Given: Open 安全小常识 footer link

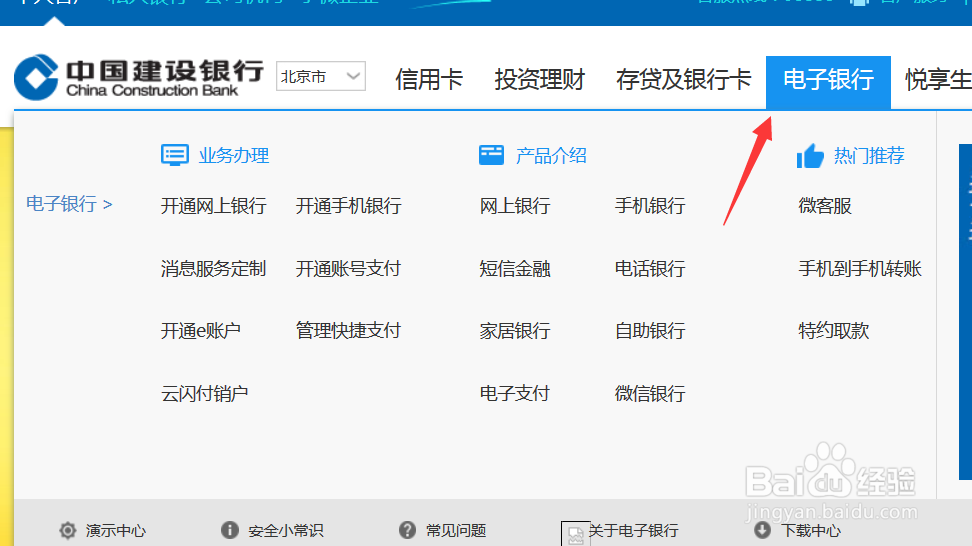Looking at the screenshot, I should click(286, 531).
